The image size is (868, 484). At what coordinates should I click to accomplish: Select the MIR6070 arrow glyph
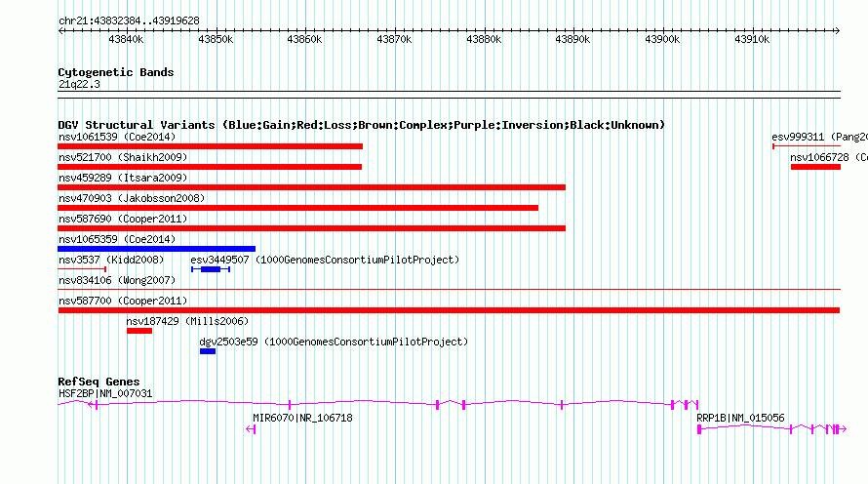coord(251,429)
